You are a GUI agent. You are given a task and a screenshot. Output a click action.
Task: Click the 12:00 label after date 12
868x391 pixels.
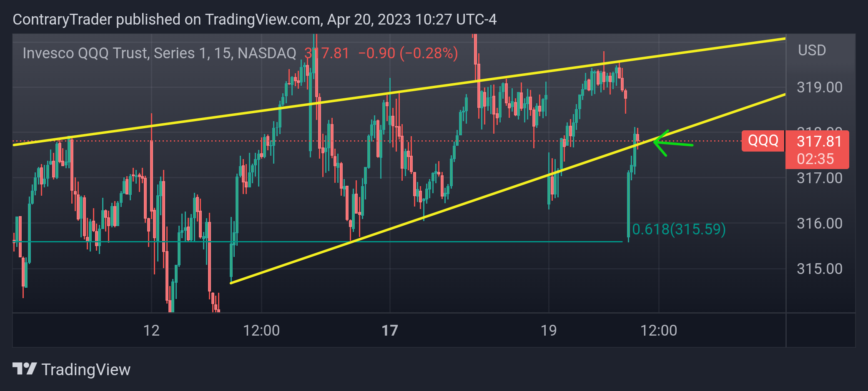(261, 331)
